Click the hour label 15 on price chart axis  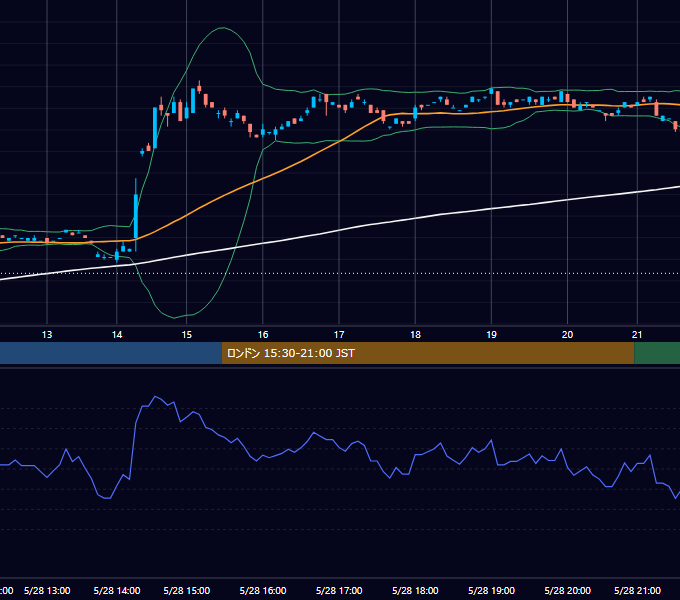click(x=186, y=335)
